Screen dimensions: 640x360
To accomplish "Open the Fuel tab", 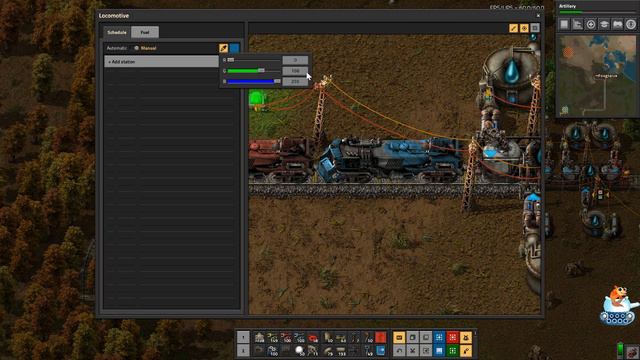I will point(145,32).
